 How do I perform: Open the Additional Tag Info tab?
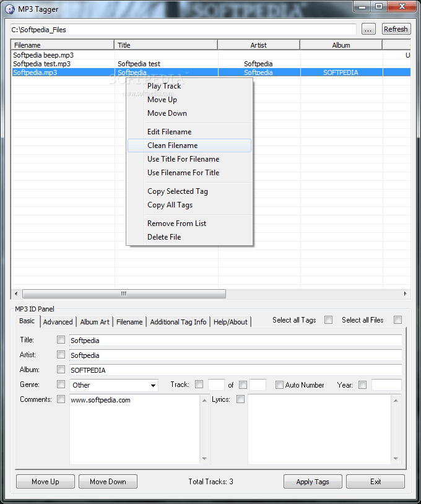[x=178, y=322]
